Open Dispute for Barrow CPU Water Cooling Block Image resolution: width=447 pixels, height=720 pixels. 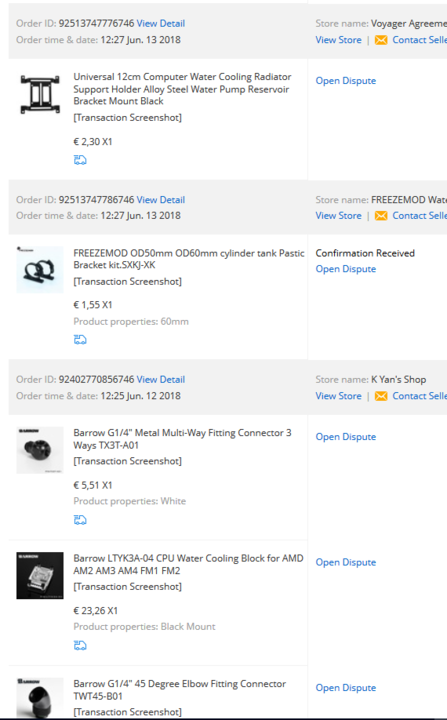pyautogui.click(x=345, y=562)
